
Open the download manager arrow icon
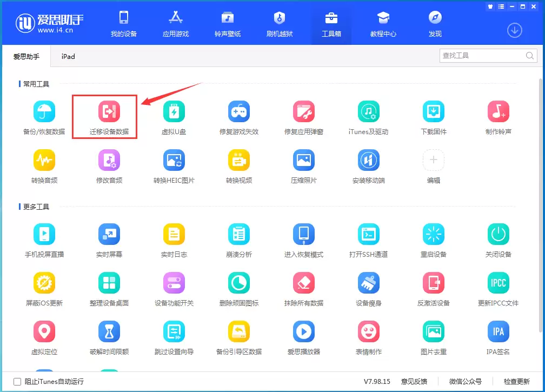(514, 31)
